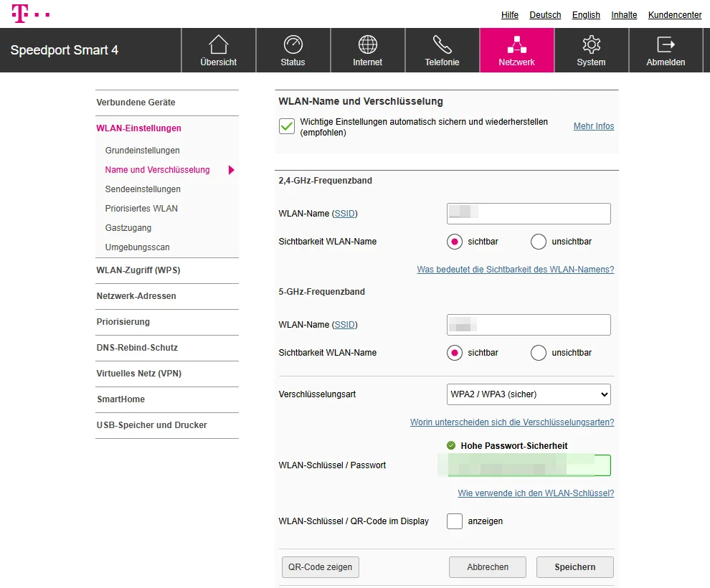Open the Mehr Infos link
The height and width of the screenshot is (588, 710).
coord(593,125)
